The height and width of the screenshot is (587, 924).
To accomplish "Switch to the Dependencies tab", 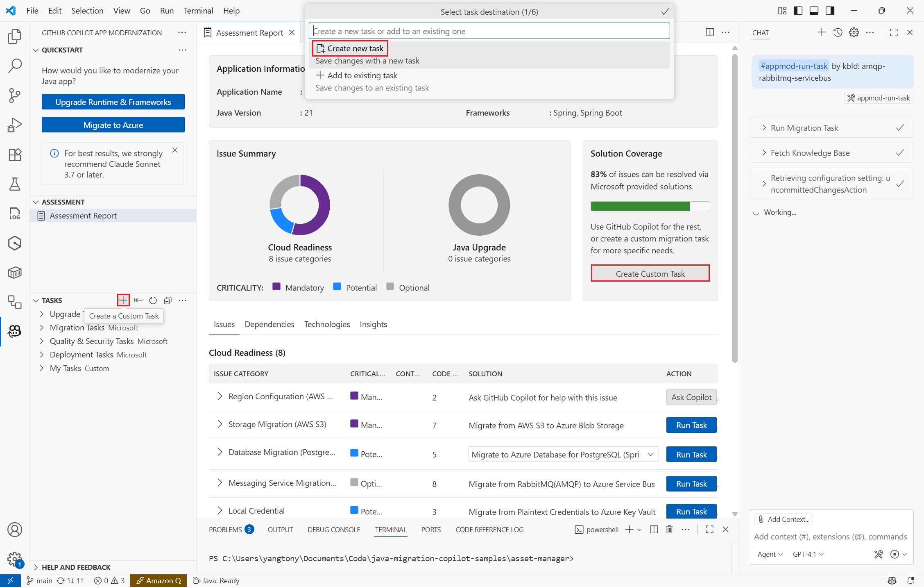I will coord(269,324).
